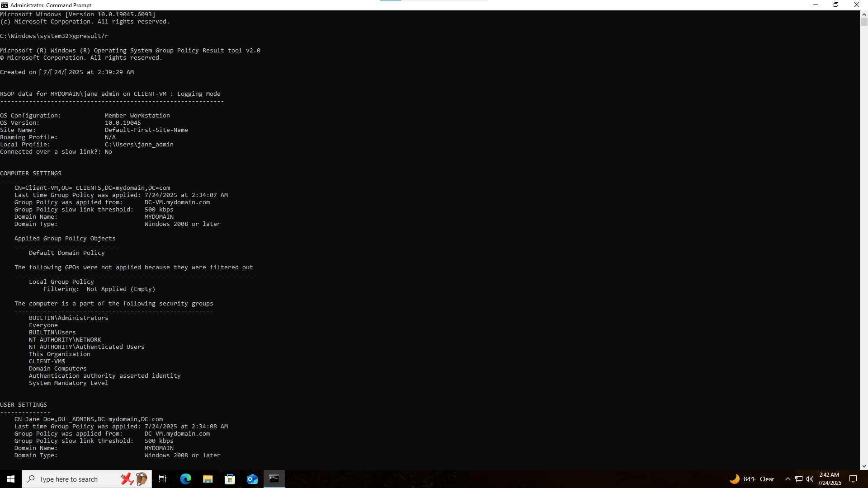Click the 'Filtering: Not Applied (Empty)' line

point(99,289)
